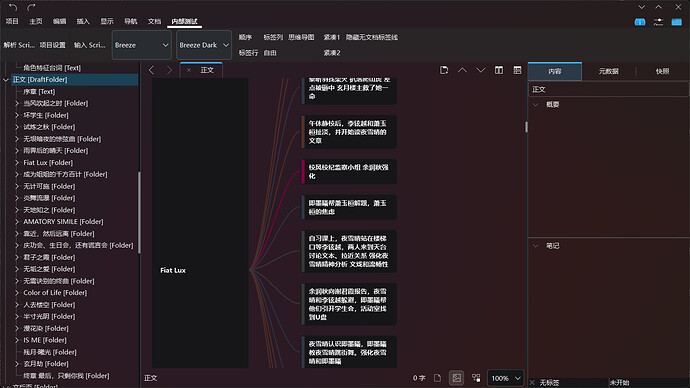Close the 正文 editor tab

click(189, 70)
